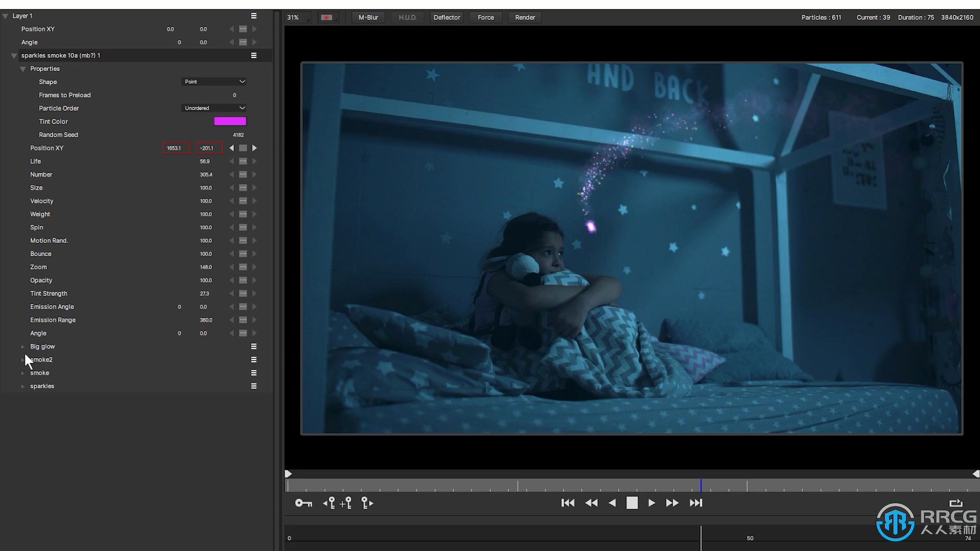
Task: Open the Big glow particle menu icon
Action: [x=254, y=346]
